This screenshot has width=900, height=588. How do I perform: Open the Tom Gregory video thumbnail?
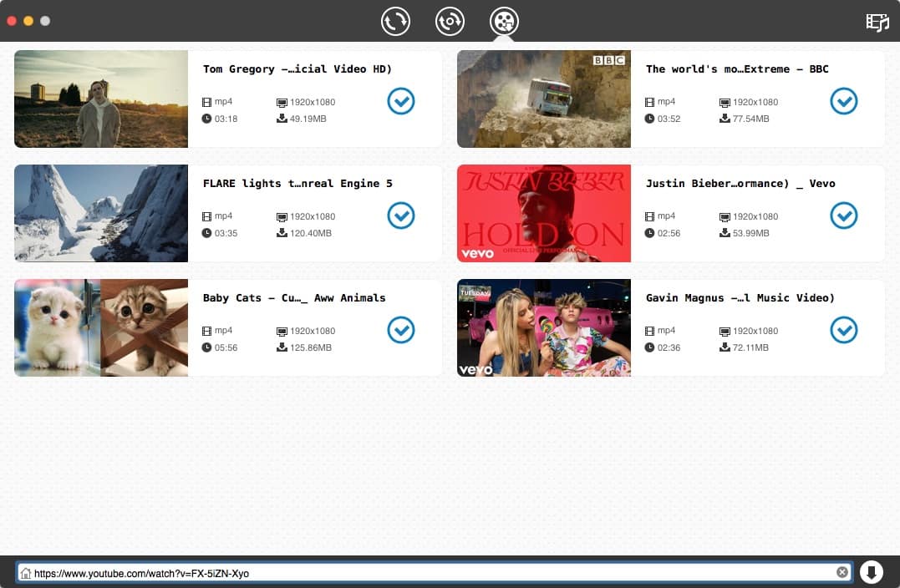pyautogui.click(x=101, y=99)
